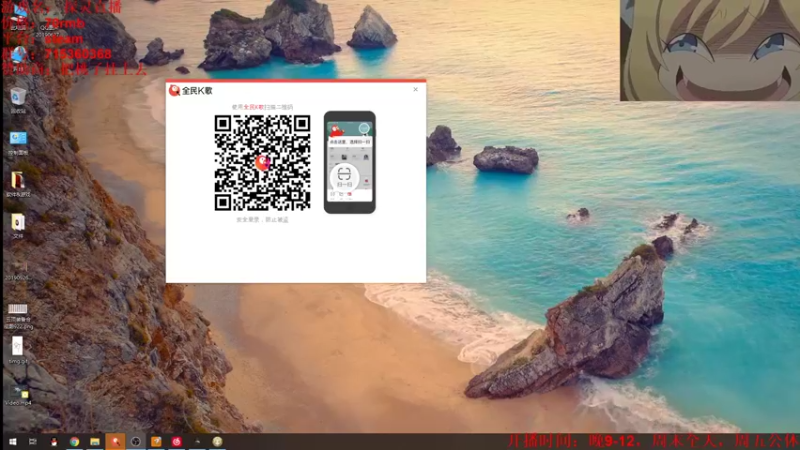
Task: Select the barcode png desktop file
Action: [x=18, y=315]
